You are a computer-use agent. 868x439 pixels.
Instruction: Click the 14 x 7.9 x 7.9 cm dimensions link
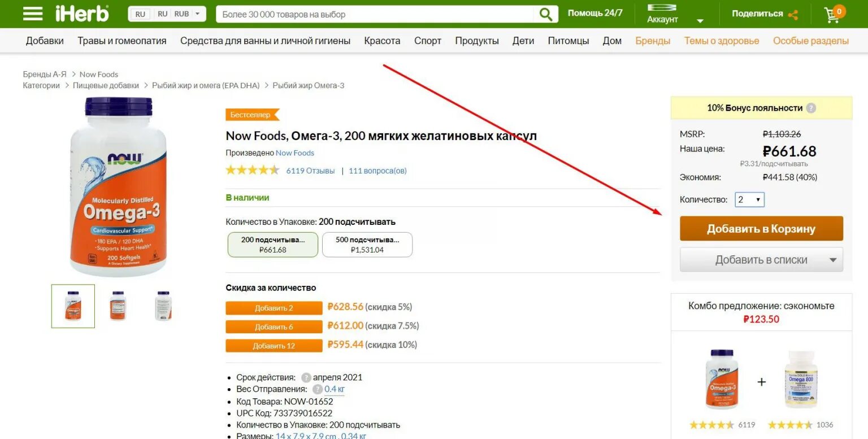point(306,436)
